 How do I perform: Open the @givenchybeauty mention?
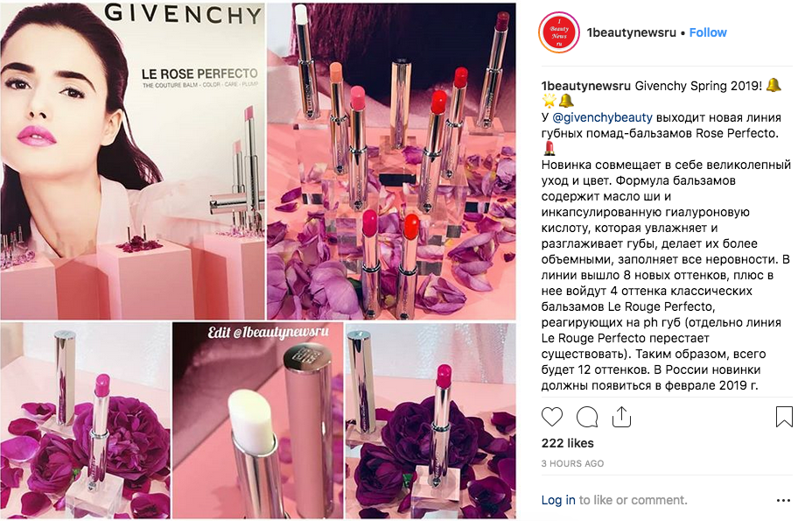coord(602,117)
